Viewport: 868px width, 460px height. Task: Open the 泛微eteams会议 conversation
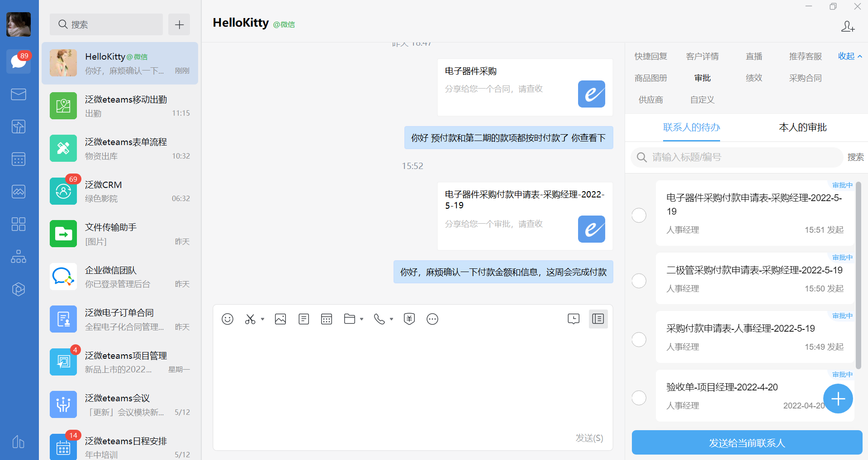tap(120, 404)
